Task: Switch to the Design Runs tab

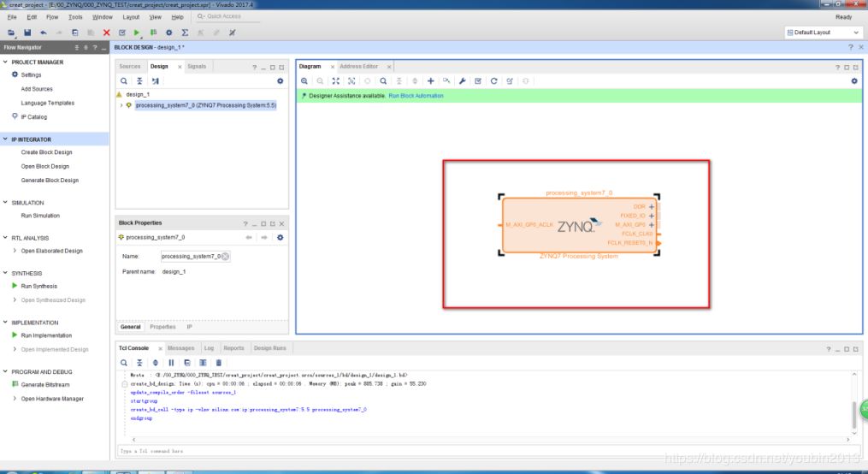Action: tap(270, 348)
